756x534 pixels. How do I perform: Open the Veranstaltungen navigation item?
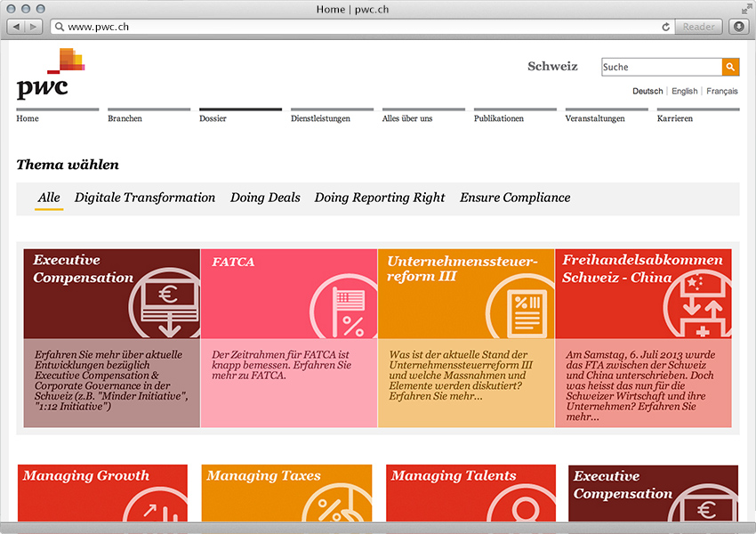[595, 118]
